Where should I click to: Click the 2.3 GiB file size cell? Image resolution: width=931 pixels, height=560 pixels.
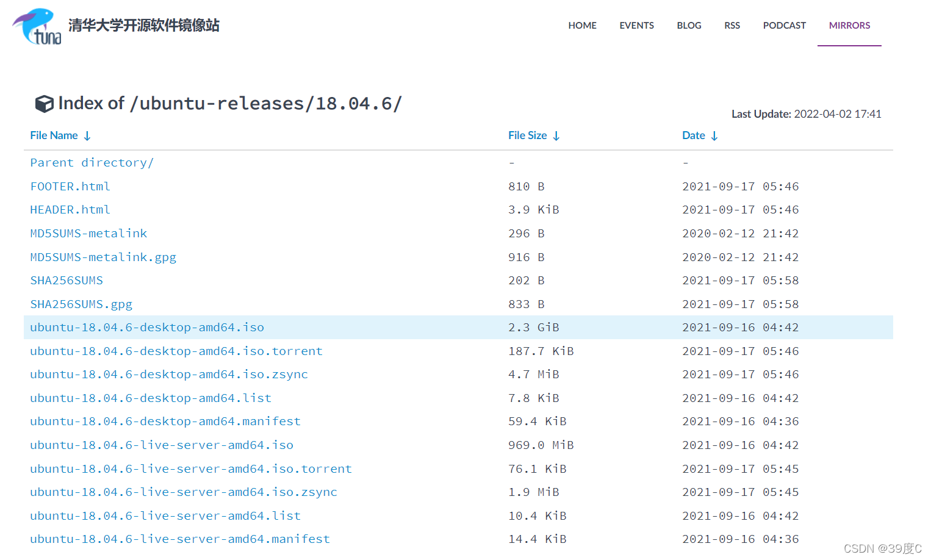(x=534, y=328)
